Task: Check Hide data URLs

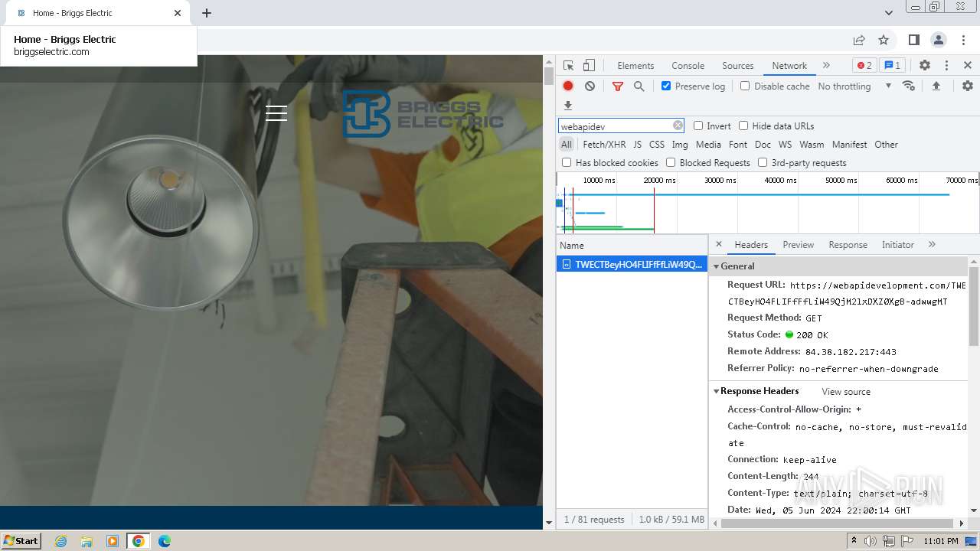Action: pos(743,126)
